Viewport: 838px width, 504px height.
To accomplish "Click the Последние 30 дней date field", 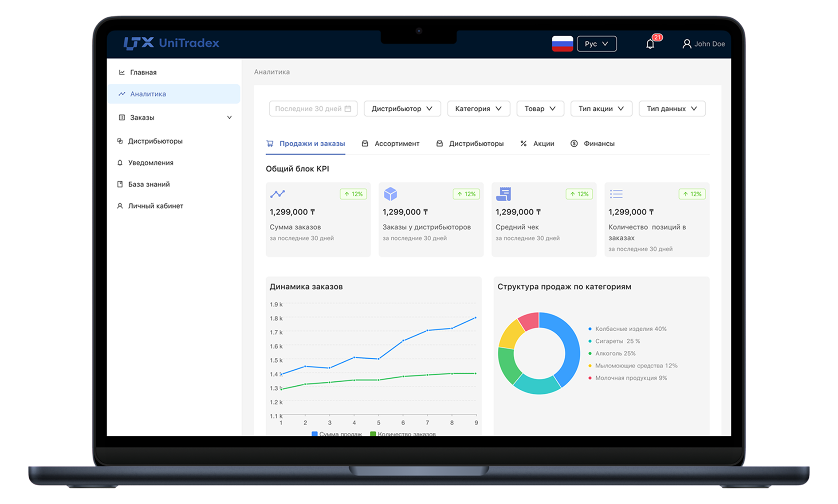I will click(x=308, y=109).
